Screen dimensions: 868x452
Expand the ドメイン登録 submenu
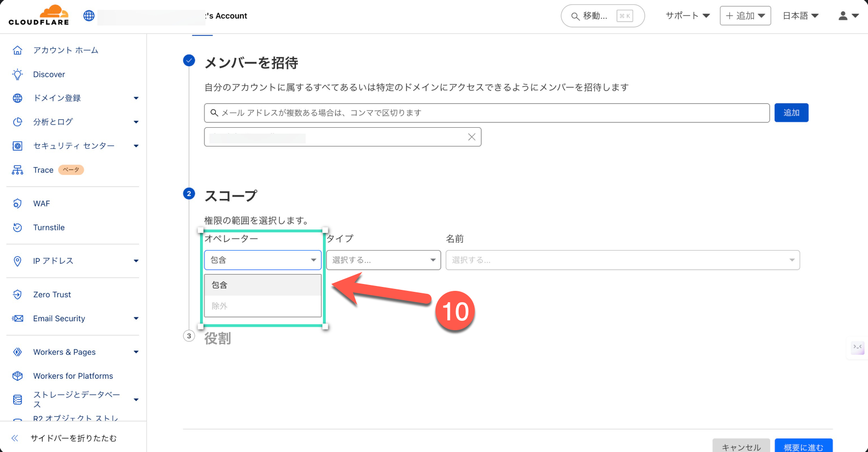pos(136,98)
